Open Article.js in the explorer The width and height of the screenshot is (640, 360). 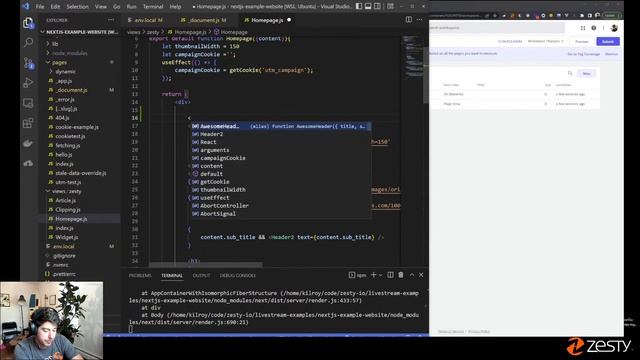(80, 200)
